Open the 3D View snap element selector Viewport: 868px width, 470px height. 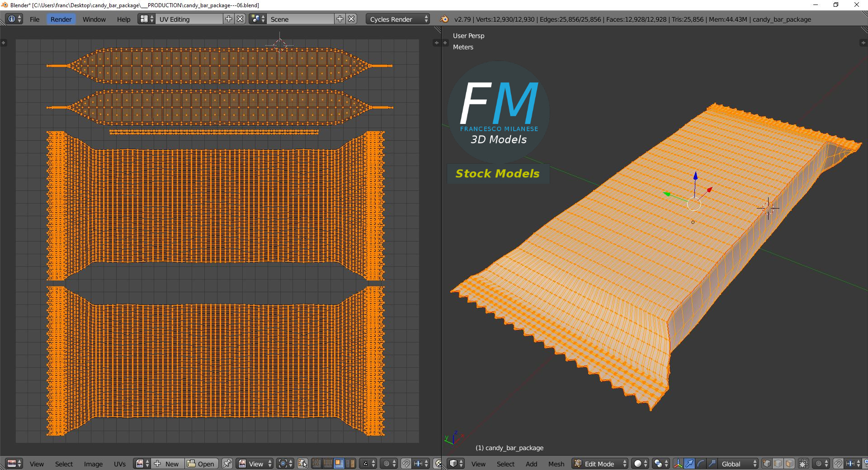pyautogui.click(x=853, y=464)
